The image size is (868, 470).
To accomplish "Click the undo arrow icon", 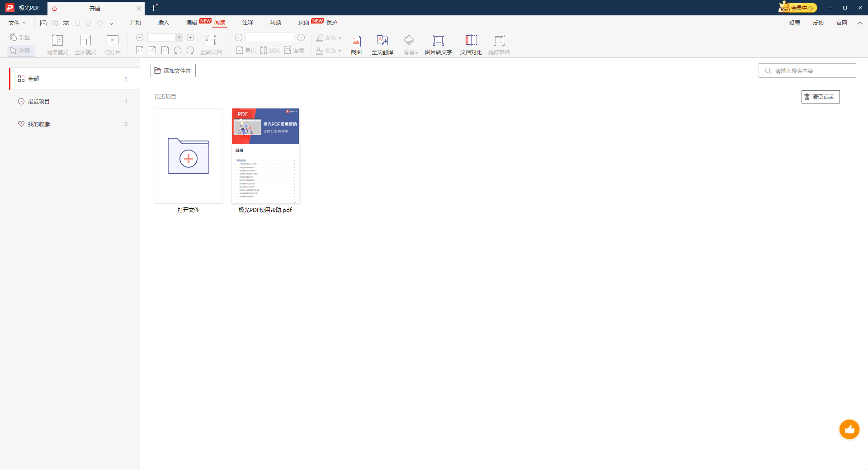I will (77, 23).
